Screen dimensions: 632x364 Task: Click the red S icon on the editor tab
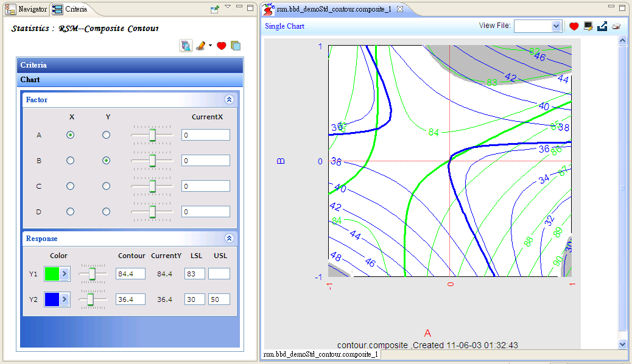[269, 9]
